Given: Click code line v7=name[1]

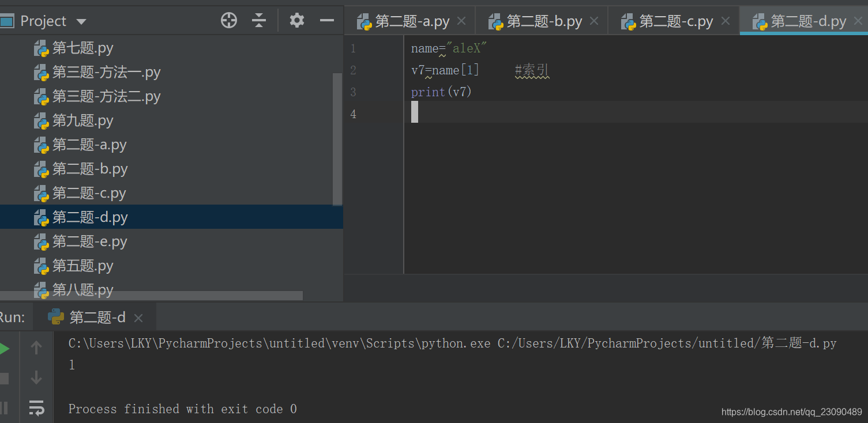Looking at the screenshot, I should tap(445, 71).
